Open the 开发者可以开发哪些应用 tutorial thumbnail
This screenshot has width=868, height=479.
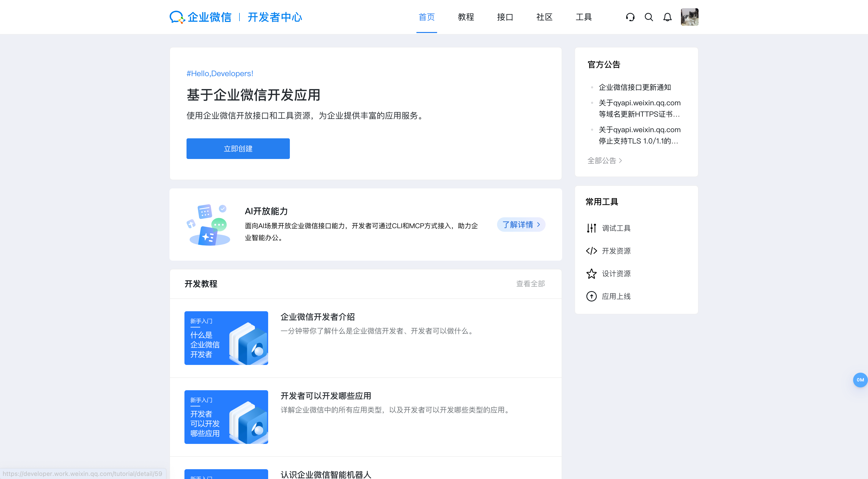(x=226, y=417)
